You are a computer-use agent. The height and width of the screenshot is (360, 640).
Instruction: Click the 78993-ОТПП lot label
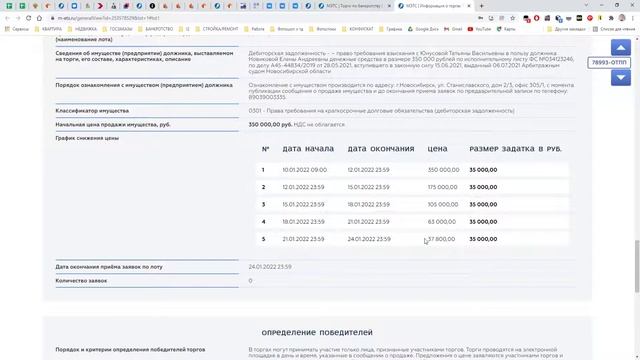point(609,62)
